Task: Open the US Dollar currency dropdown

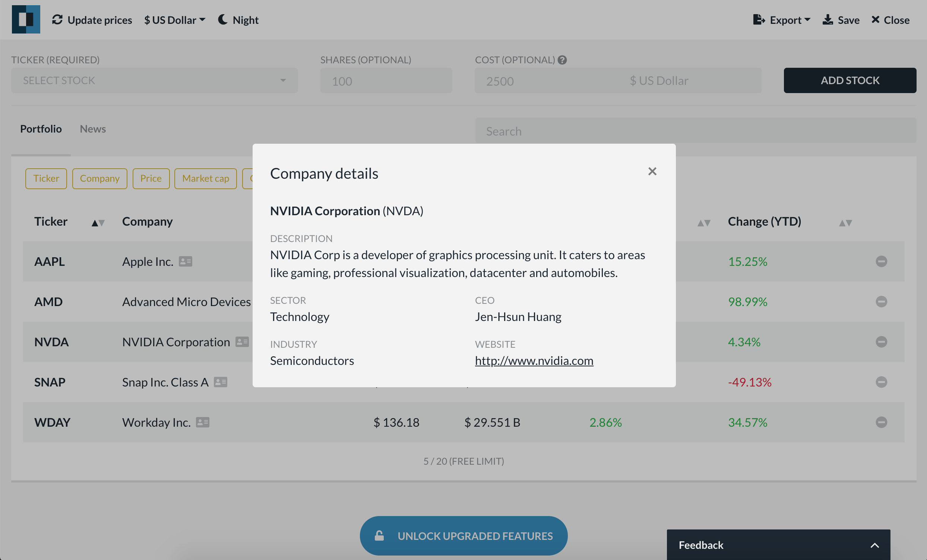Action: click(175, 20)
